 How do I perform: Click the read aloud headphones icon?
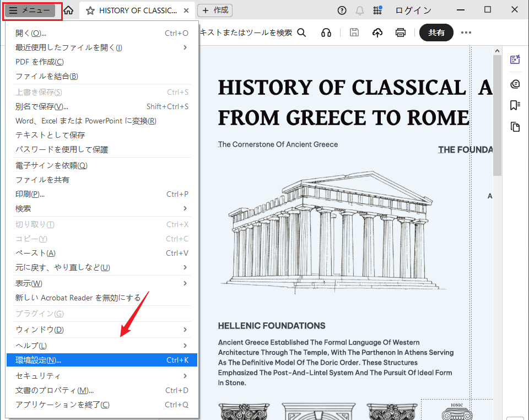tap(326, 33)
